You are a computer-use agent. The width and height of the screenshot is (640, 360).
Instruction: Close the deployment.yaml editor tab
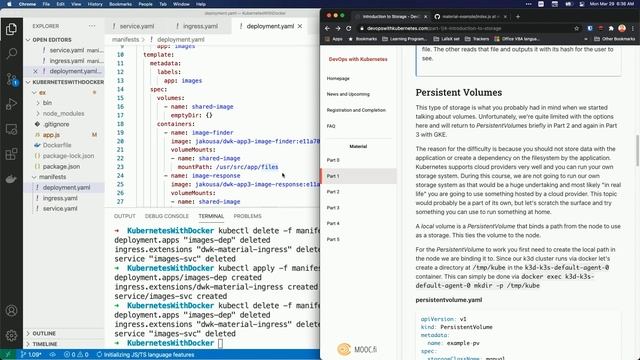tap(300, 26)
